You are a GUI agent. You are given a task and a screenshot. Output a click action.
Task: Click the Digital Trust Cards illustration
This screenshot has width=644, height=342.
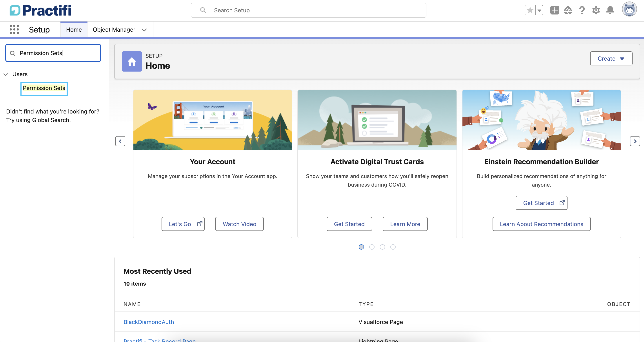377,120
